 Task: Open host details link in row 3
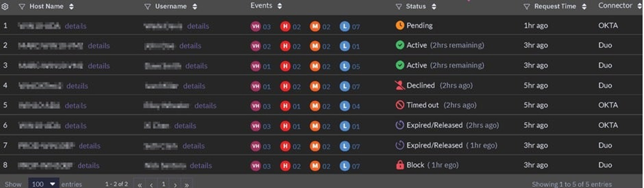[x=99, y=66]
